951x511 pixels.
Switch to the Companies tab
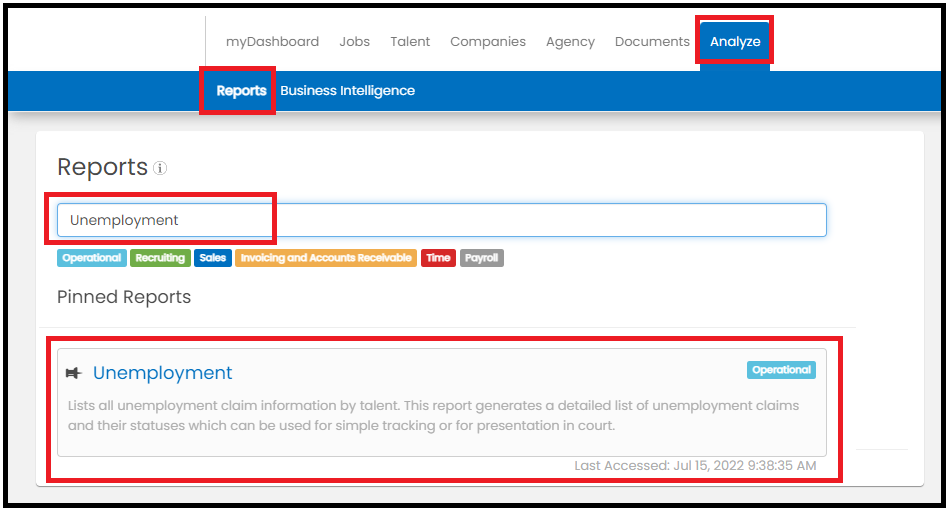point(488,41)
